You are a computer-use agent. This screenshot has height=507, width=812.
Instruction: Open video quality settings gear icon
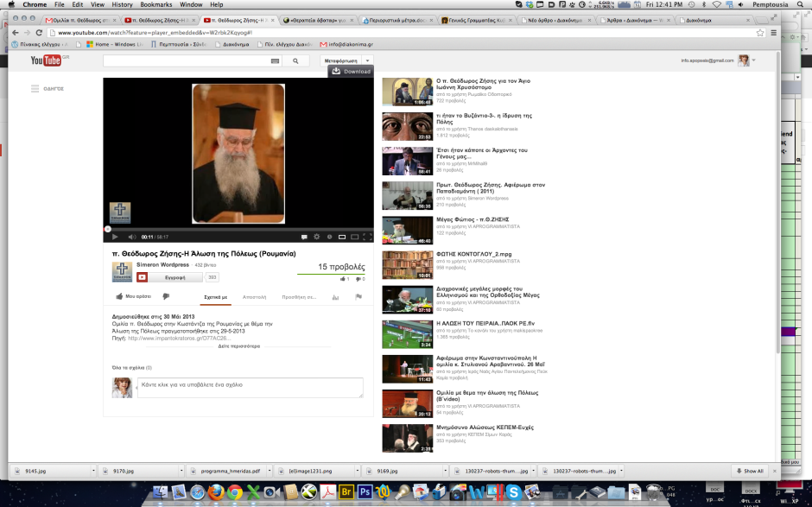click(317, 237)
